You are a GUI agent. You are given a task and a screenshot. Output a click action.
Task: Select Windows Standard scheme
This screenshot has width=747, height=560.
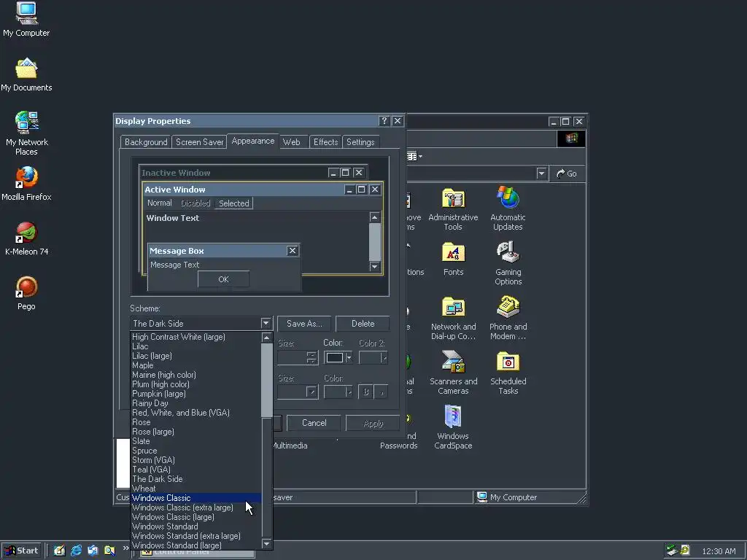[x=196, y=526]
